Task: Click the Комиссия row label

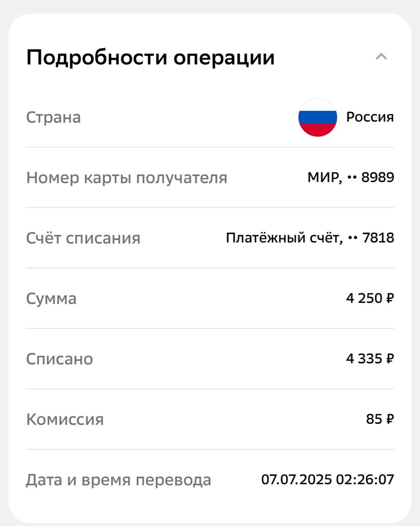Action: point(65,420)
